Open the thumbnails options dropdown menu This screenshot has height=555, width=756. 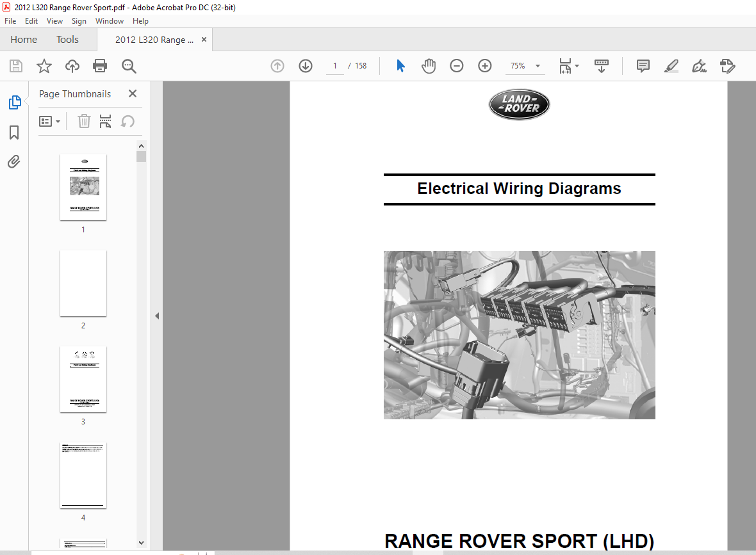pyautogui.click(x=49, y=122)
